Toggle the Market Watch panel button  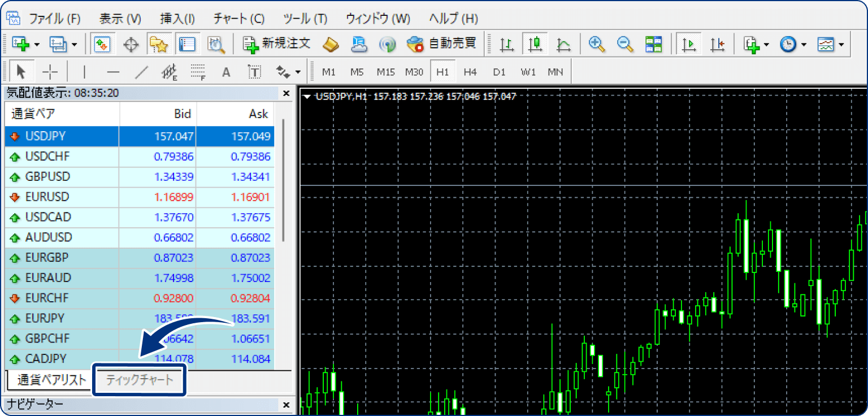tap(102, 44)
